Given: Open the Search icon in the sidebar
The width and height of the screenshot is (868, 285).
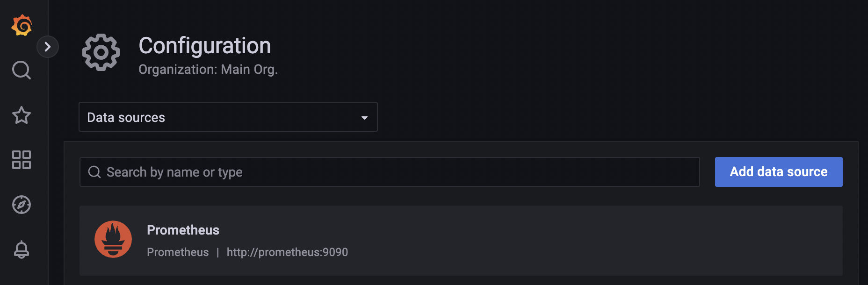Looking at the screenshot, I should 21,71.
